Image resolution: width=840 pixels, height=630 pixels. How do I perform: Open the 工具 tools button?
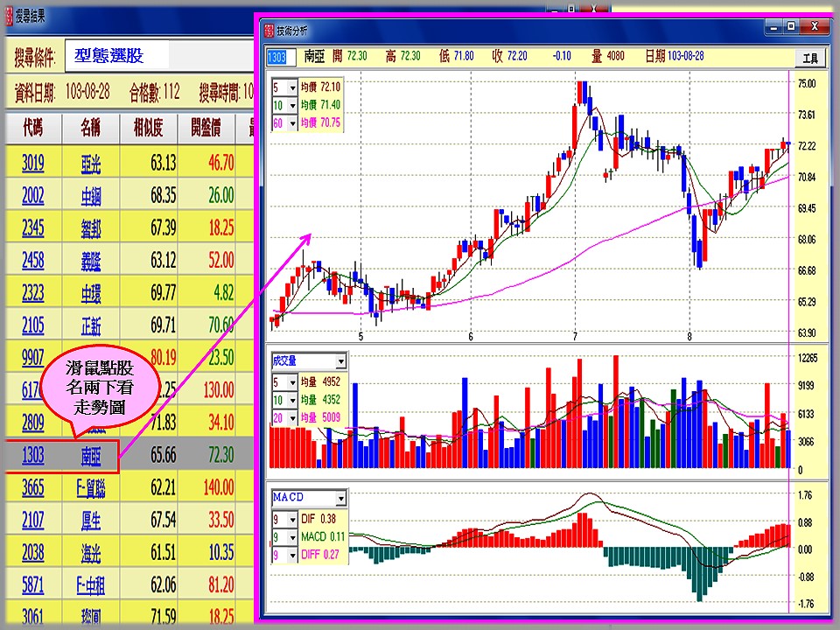(809, 57)
